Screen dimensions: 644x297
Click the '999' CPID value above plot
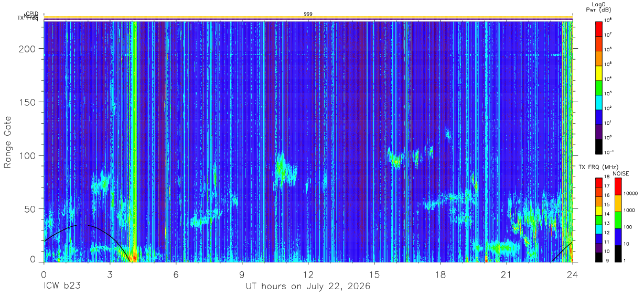coord(308,14)
